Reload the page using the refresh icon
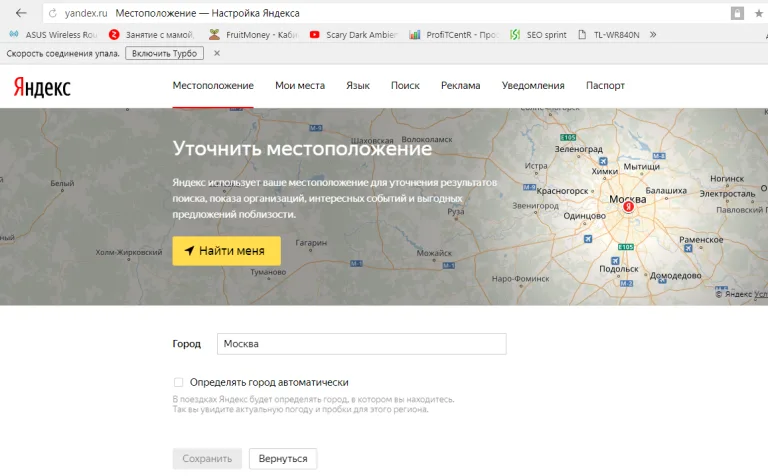 pos(53,13)
